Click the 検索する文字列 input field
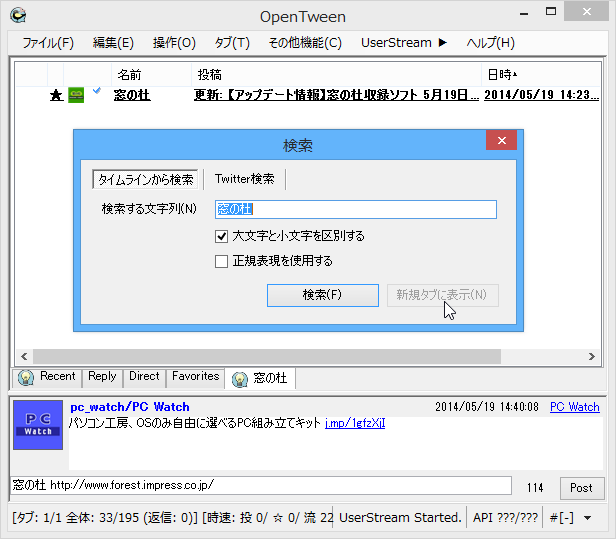This screenshot has height=539, width=616. [x=356, y=209]
